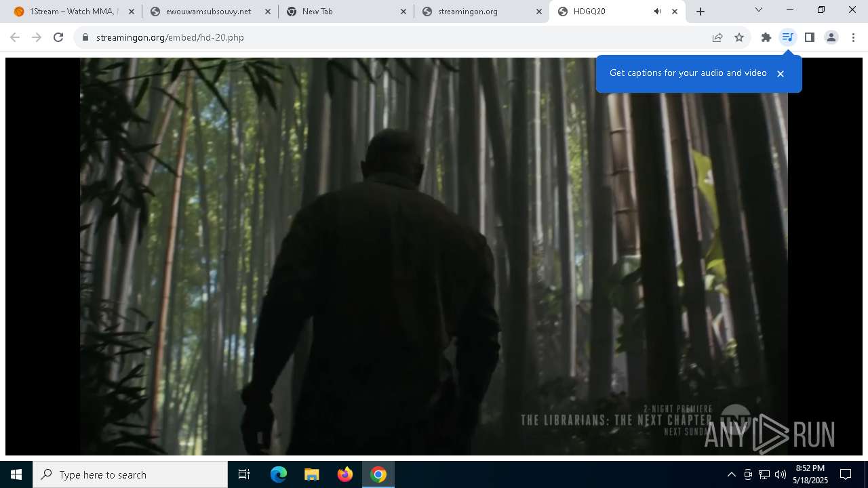Switch to the 1Stream – Watch MMA tab
868x488 pixels.
coord(75,12)
